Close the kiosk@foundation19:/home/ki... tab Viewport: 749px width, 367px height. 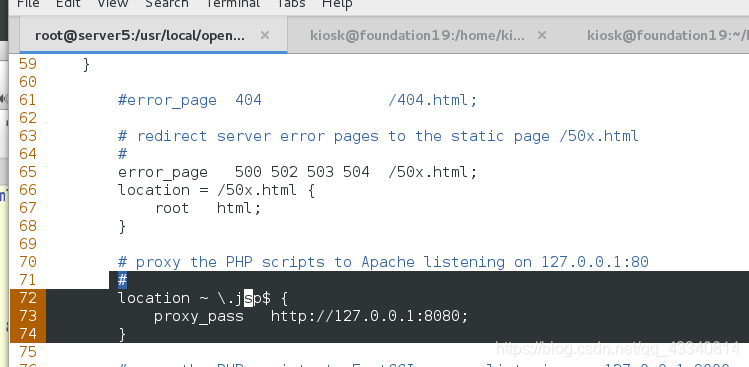(x=541, y=35)
